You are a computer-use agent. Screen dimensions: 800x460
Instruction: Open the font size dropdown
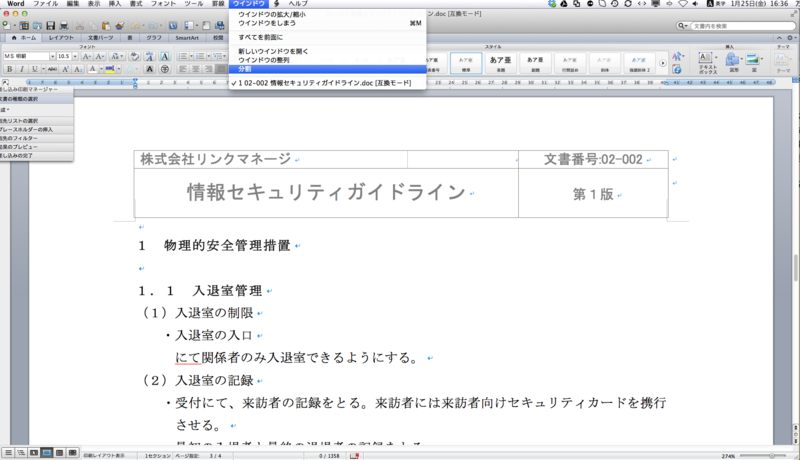point(75,56)
